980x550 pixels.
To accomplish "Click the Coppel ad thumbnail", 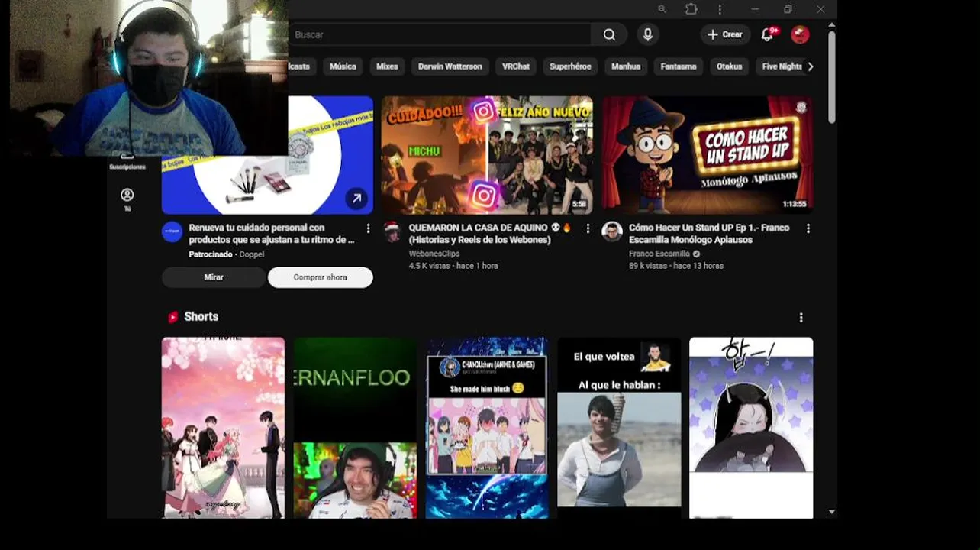I will pyautogui.click(x=267, y=155).
